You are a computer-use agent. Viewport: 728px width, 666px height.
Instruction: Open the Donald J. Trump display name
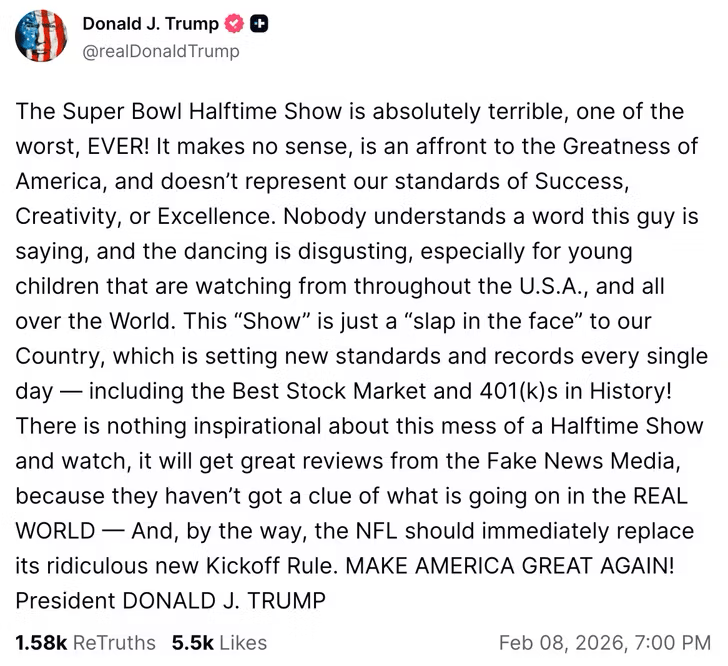pyautogui.click(x=150, y=25)
